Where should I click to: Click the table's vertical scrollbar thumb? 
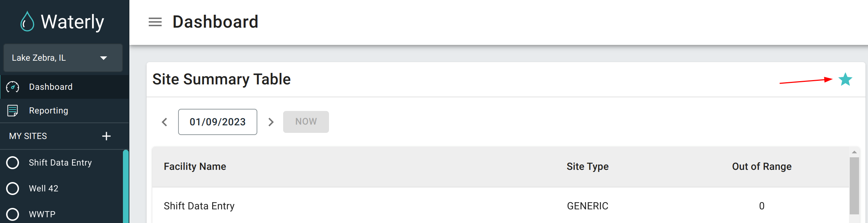854,185
